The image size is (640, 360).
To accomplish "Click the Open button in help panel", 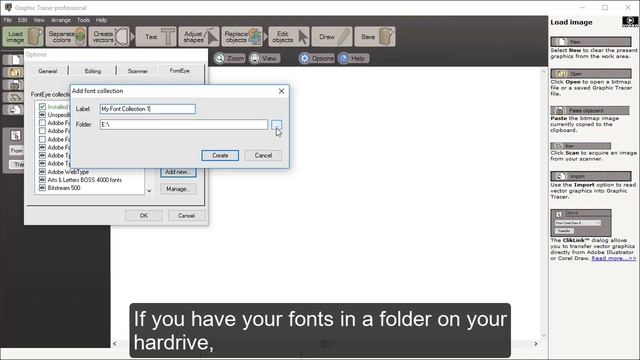I will coord(591,73).
